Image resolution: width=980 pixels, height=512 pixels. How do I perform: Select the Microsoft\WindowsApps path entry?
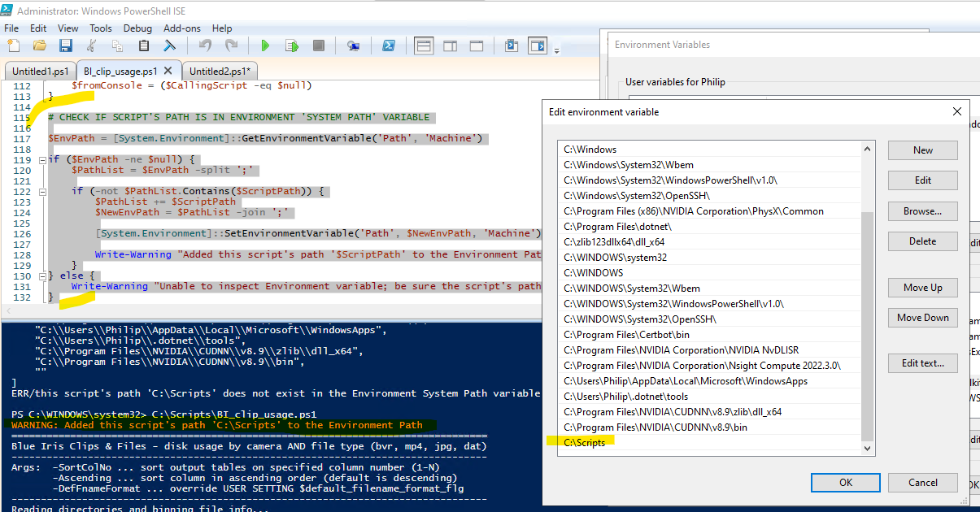pos(709,381)
